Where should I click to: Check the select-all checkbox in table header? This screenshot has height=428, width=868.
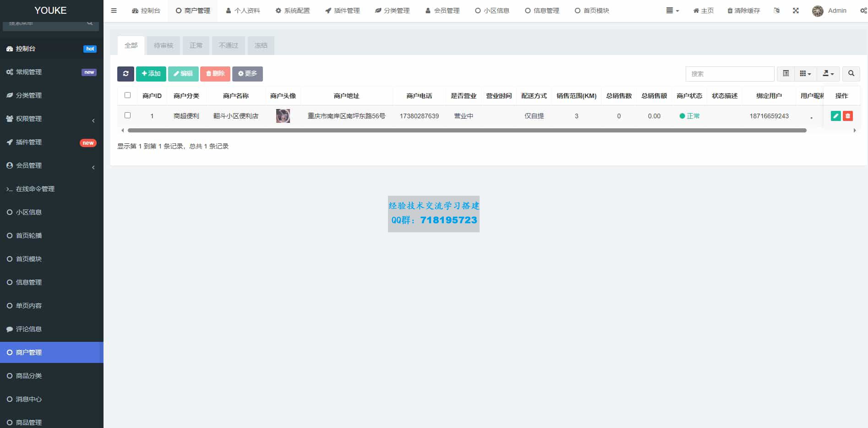(x=128, y=95)
